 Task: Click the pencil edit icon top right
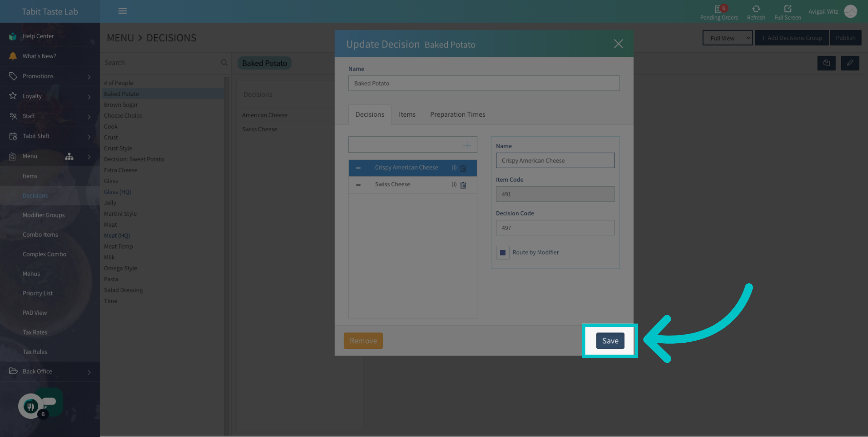tap(850, 63)
